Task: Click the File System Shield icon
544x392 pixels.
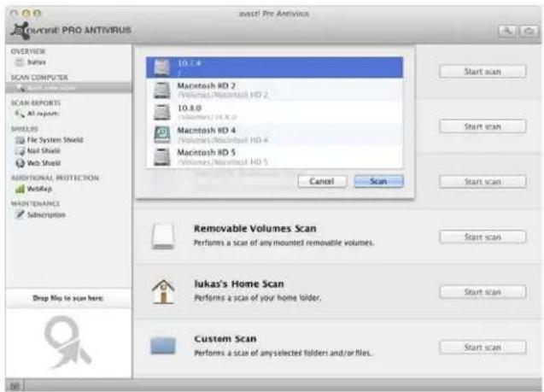Action: (x=20, y=140)
